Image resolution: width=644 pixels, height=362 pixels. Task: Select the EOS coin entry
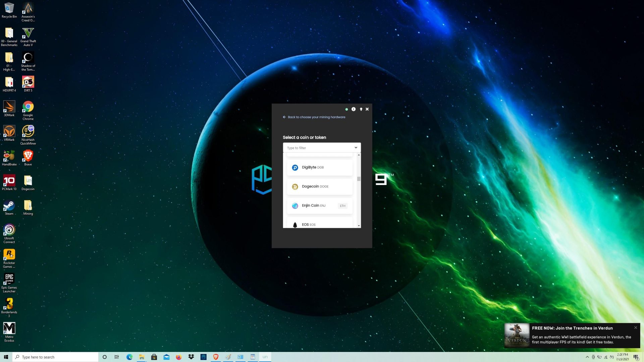coord(320,224)
